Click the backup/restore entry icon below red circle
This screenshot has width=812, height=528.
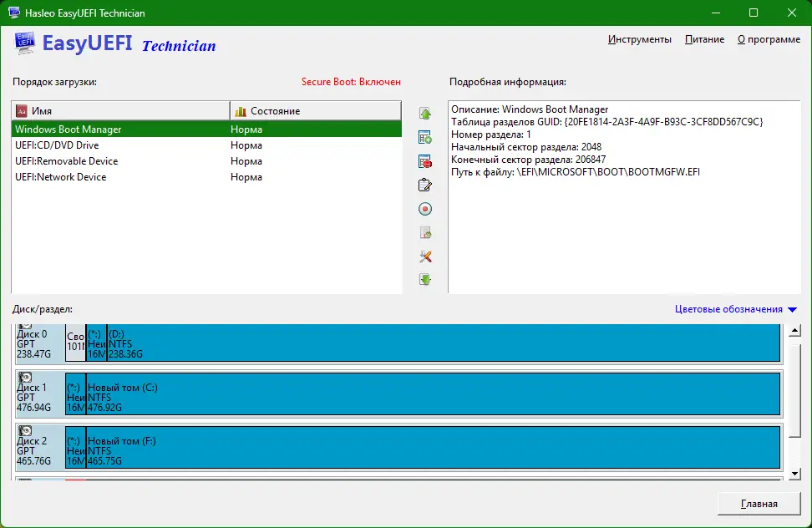(x=425, y=233)
